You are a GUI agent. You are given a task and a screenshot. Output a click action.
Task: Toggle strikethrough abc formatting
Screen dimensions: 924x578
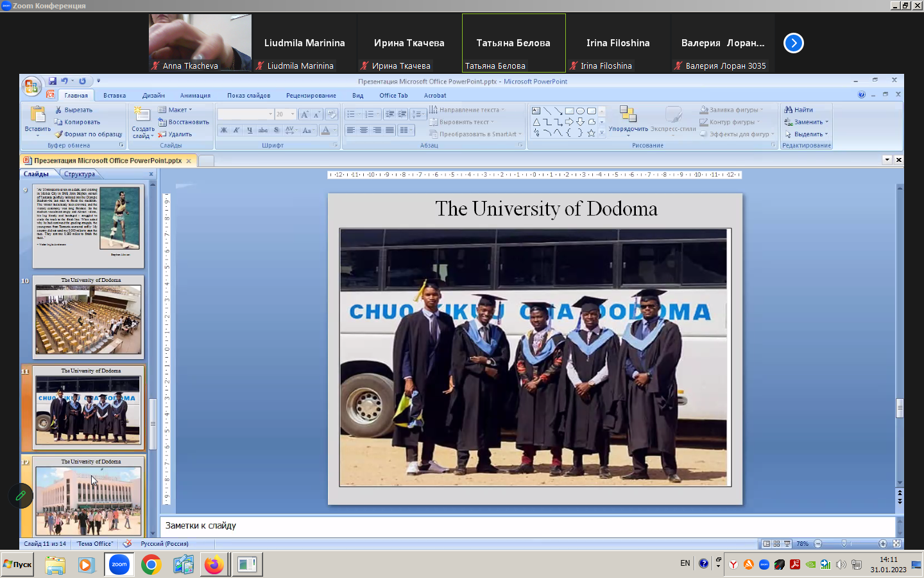tap(263, 130)
